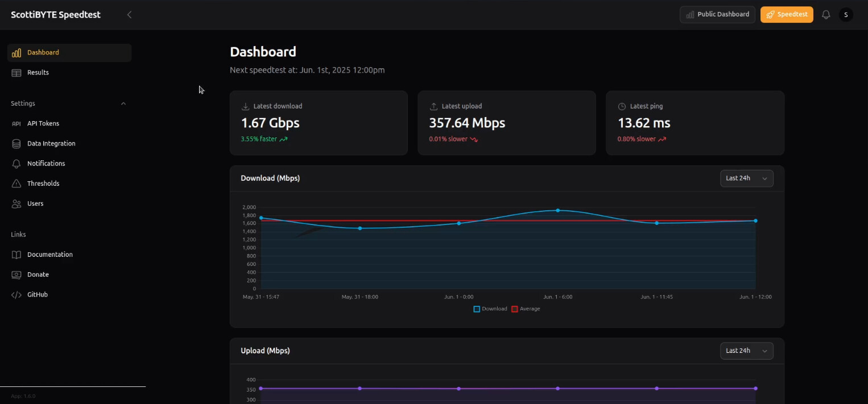
Task: Open notifications bell in top bar
Action: (826, 15)
